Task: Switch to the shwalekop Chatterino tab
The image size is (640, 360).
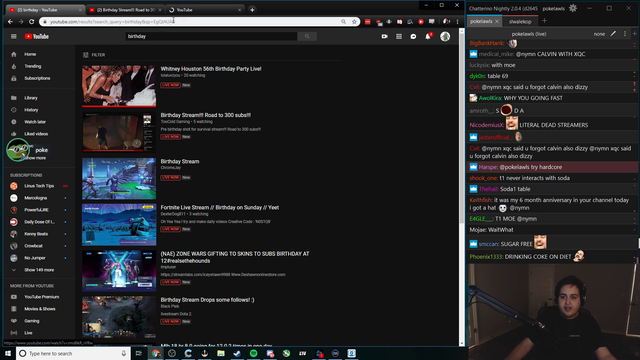Action: click(520, 22)
